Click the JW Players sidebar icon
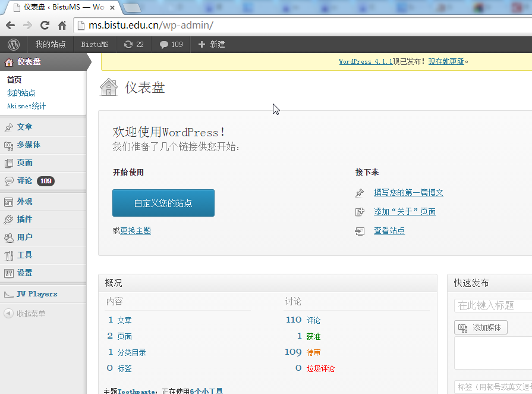The width and height of the screenshot is (532, 394). (x=9, y=295)
